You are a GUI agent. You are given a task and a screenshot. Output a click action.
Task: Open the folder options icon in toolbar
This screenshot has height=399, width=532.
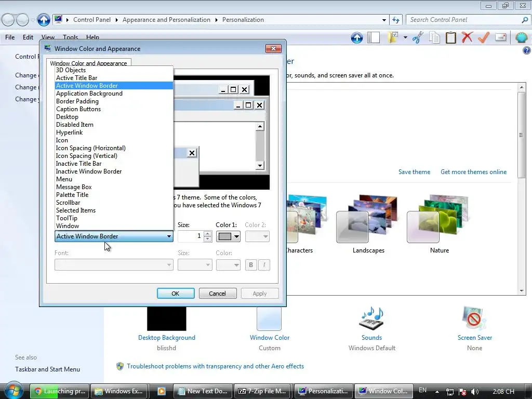click(x=394, y=37)
